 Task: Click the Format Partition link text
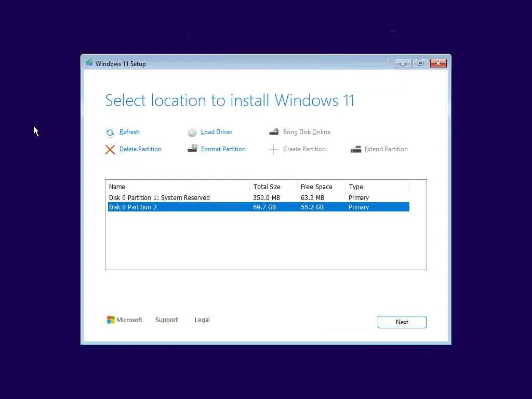point(223,149)
